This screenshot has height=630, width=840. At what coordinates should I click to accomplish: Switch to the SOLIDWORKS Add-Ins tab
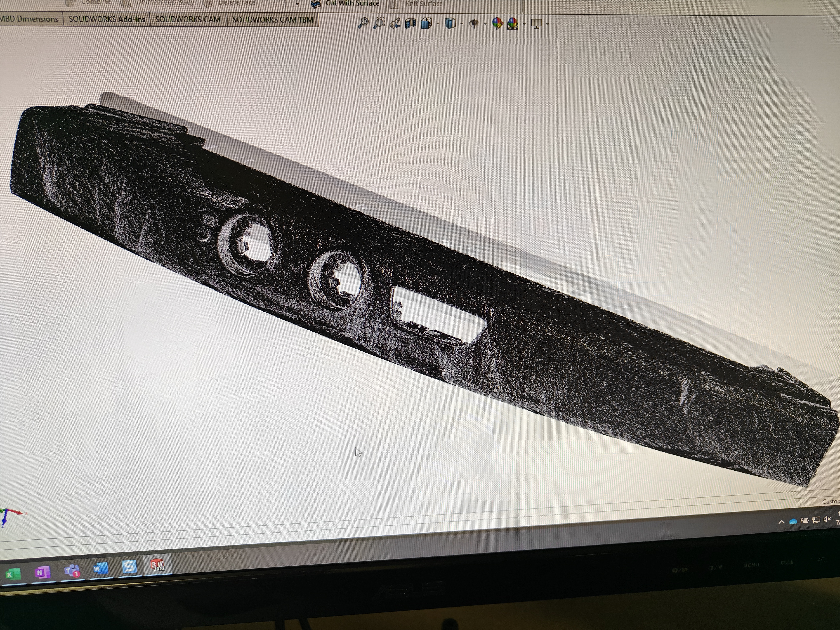point(107,19)
